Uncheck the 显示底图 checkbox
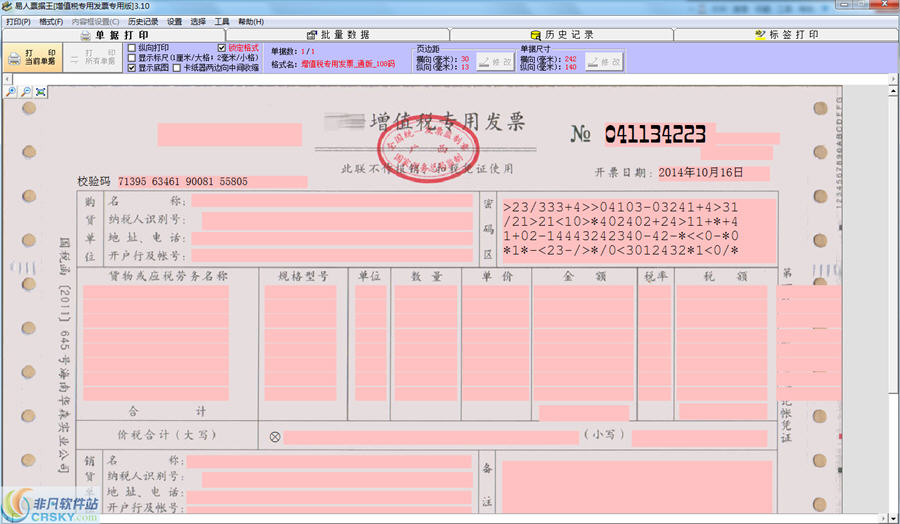900x524 pixels. 132,68
